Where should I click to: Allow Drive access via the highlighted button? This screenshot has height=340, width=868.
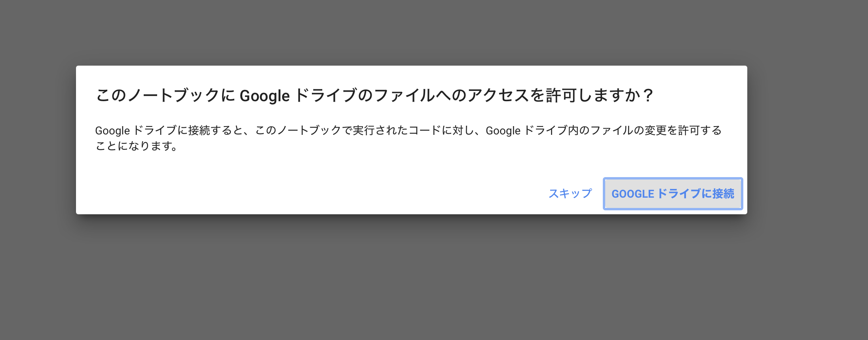point(672,194)
